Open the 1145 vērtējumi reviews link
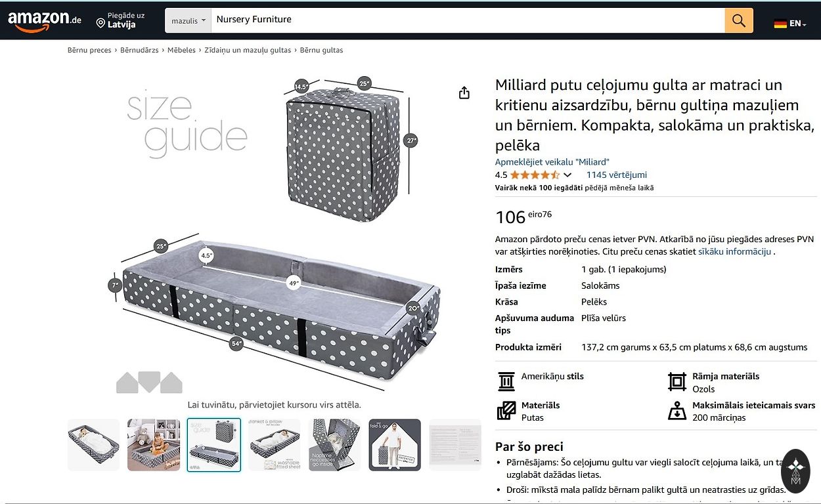The image size is (821, 504). point(616,175)
